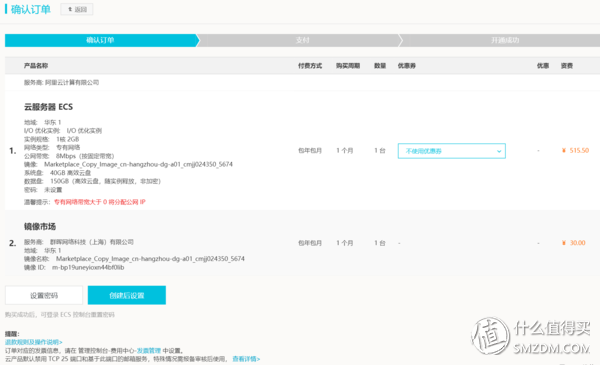Click the 资费 column header
Screen dimensions: 600x365
[567, 66]
